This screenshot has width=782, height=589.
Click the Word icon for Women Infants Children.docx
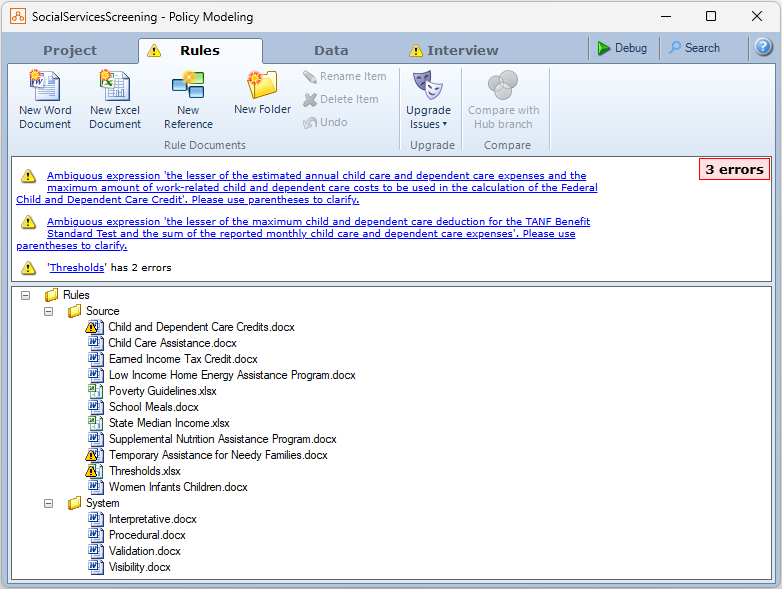pos(96,487)
